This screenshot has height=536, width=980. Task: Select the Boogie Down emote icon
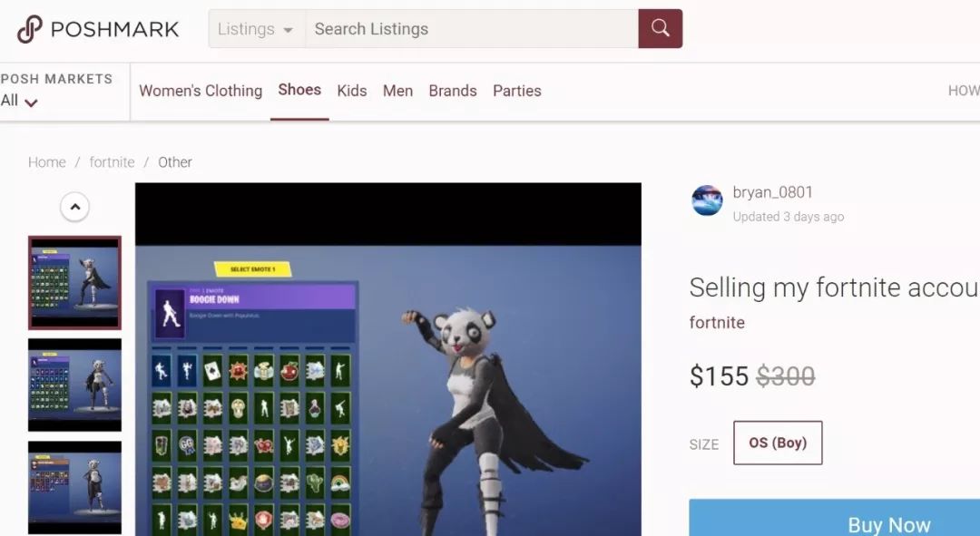coord(170,313)
